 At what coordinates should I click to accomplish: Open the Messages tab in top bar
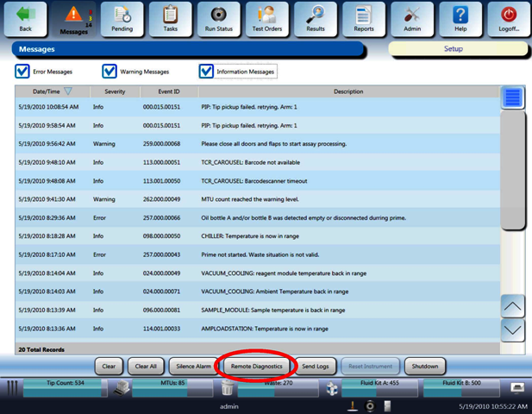pyautogui.click(x=73, y=19)
